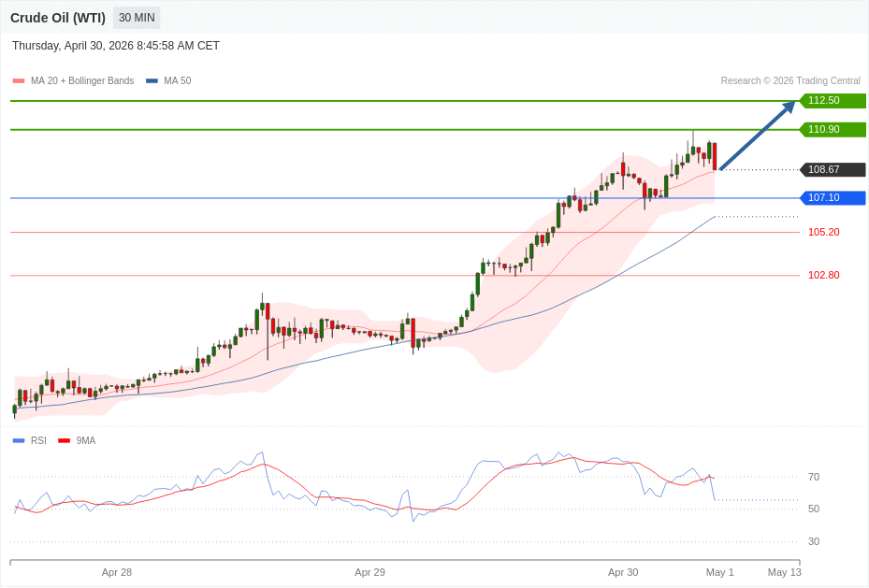869x588 pixels.
Task: Open the Crude Oil (WTI) instrument selector
Action: pos(58,17)
